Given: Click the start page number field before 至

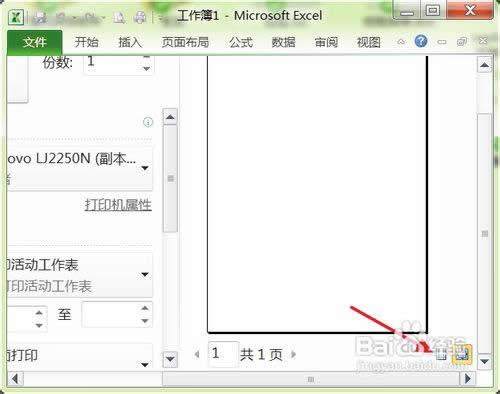Looking at the screenshot, I should pos(20,318).
